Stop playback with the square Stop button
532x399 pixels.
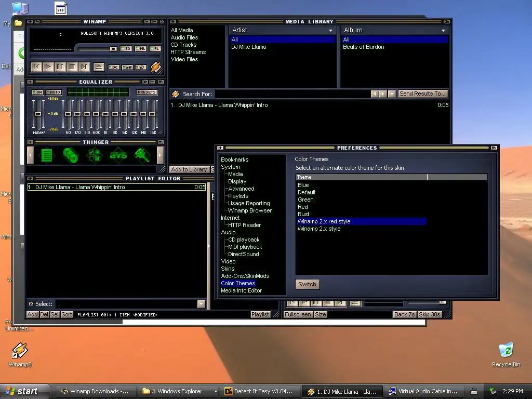[72, 67]
